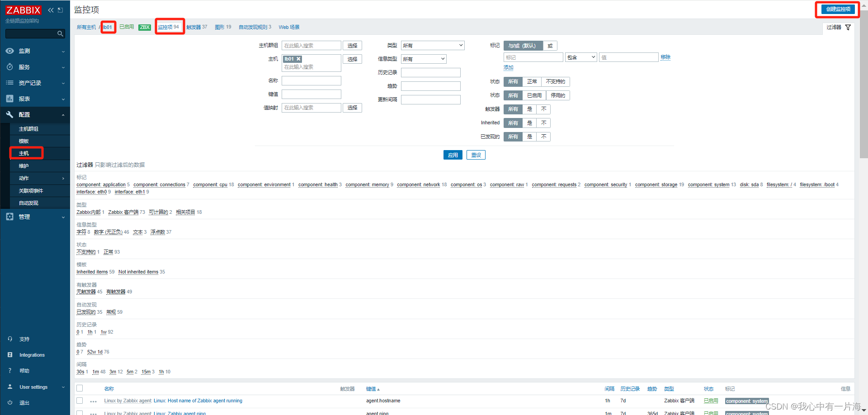Screen dimensions: 868x415
Task: Collapse the sidebar with the double-arrow icon
Action: click(51, 10)
